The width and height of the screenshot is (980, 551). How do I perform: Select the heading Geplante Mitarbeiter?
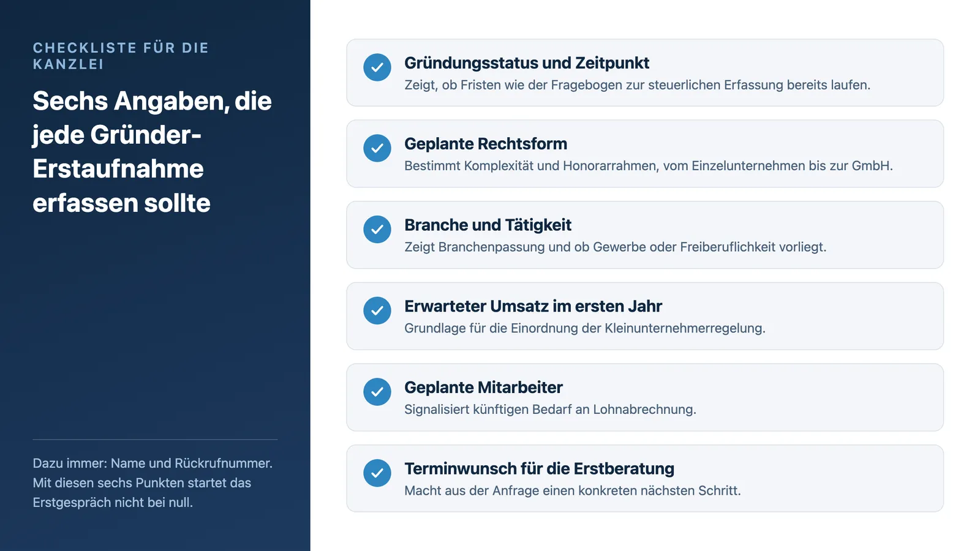point(483,388)
